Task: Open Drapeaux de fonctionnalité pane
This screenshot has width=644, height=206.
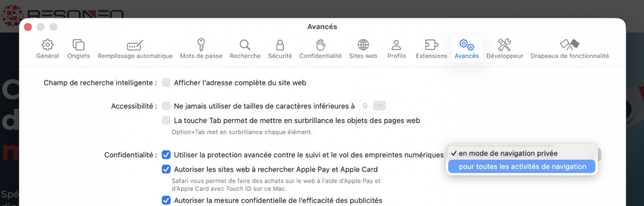Action: pyautogui.click(x=570, y=49)
